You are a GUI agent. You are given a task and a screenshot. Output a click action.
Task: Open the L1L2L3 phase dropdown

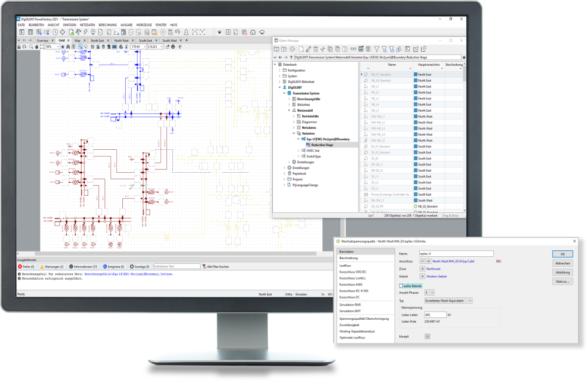(x=161, y=46)
